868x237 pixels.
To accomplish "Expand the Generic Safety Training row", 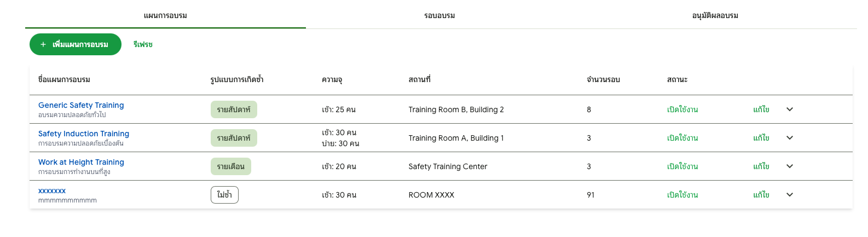I will [x=789, y=109].
